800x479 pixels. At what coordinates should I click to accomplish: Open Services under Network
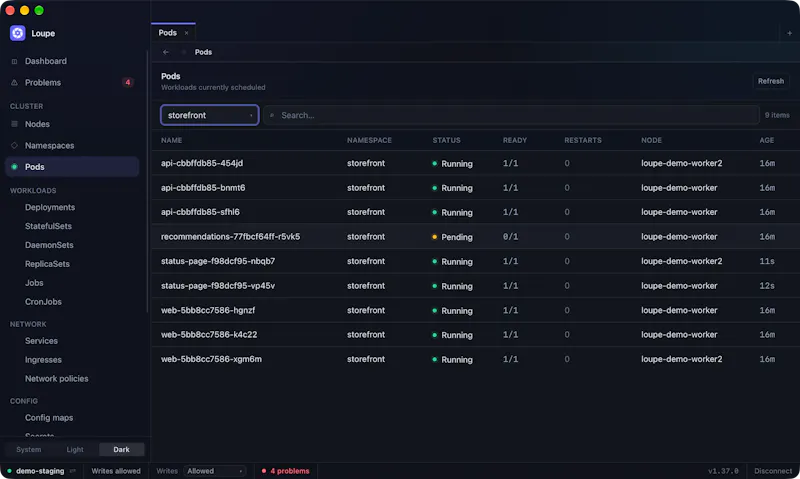41,341
